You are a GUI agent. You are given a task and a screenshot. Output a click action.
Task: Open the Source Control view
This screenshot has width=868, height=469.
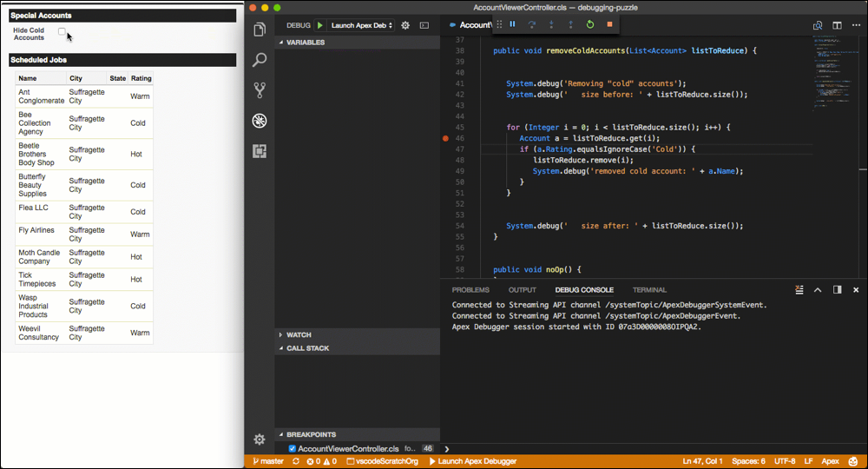tap(260, 89)
